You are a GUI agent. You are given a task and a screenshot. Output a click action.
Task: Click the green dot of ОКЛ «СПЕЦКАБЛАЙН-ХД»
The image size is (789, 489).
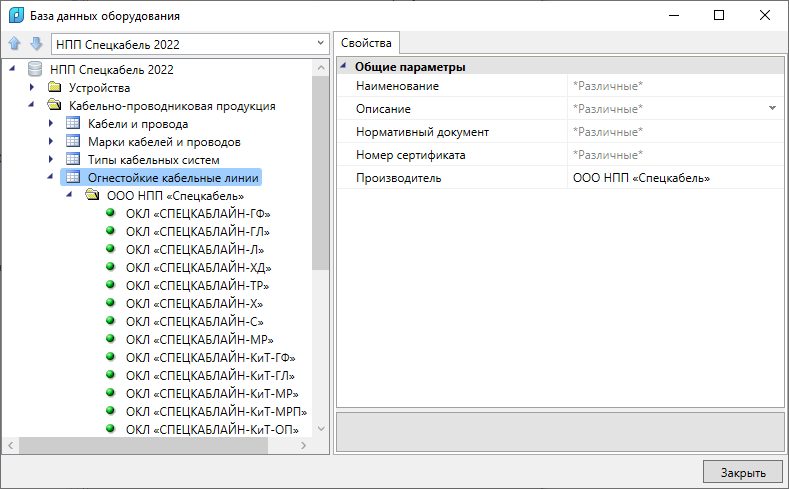[x=110, y=267]
